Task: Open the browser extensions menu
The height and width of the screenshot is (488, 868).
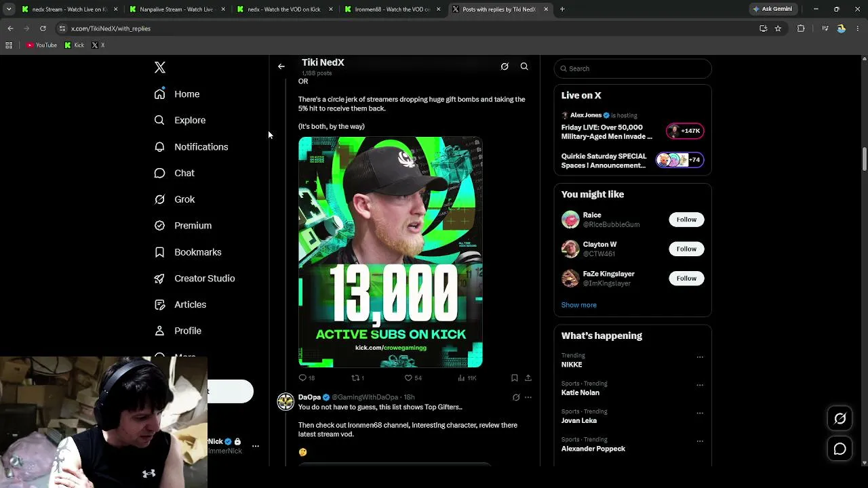Action: 801,28
